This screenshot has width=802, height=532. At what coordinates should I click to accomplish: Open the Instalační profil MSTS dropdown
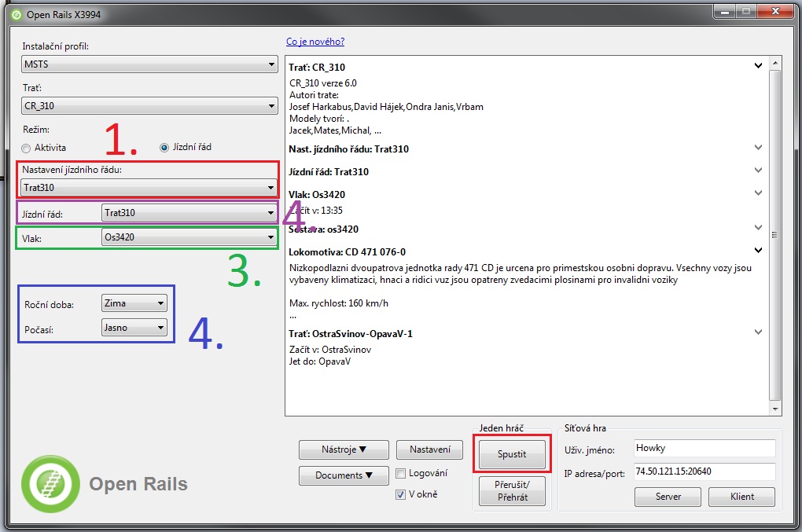click(x=149, y=64)
